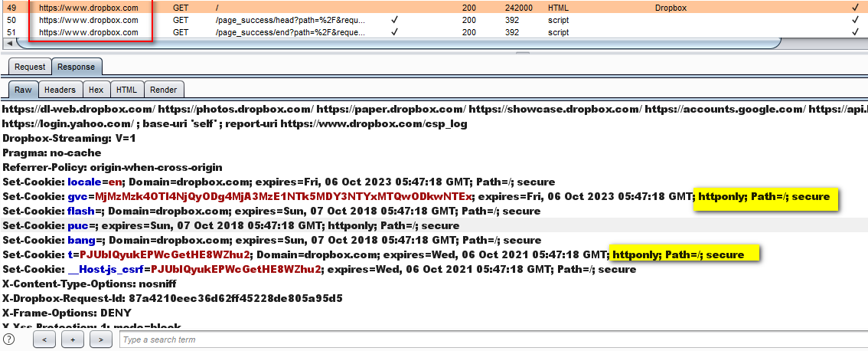868x351 pixels.
Task: Click the left arrow of horizontal scrollbar
Action: [x=8, y=44]
